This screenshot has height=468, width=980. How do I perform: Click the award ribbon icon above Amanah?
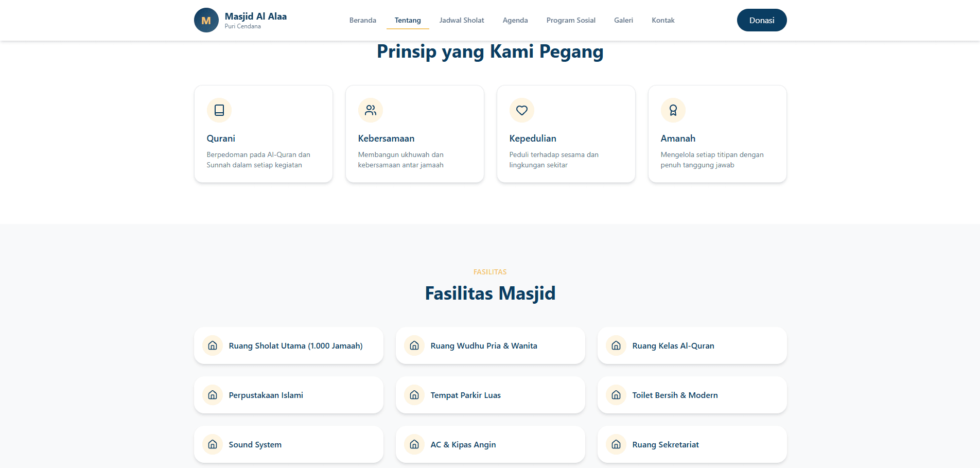click(673, 110)
